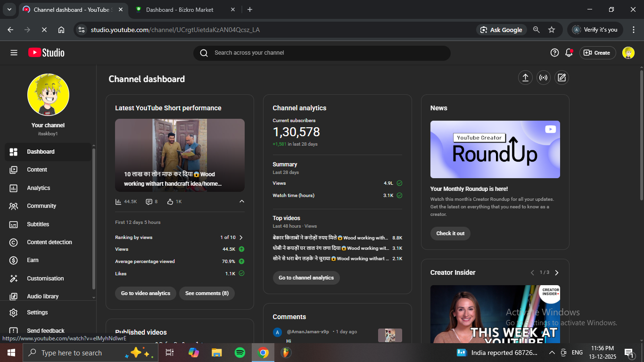Open the Create post edit icon
Screen dimensions: 644x362
click(x=561, y=78)
